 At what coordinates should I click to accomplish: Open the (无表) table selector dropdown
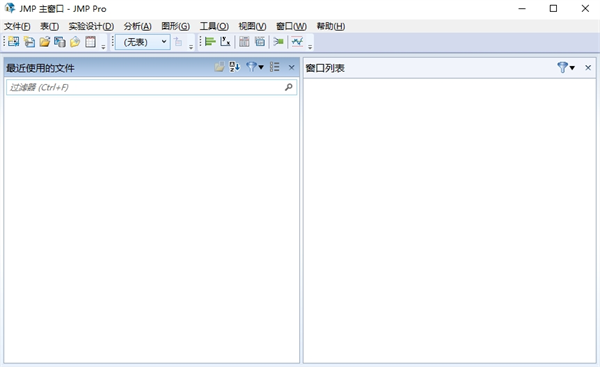(x=143, y=42)
